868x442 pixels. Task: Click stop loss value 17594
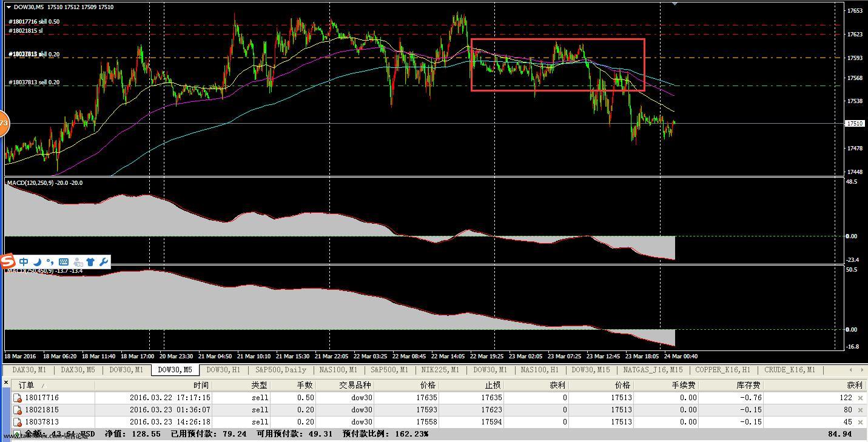[x=491, y=422]
